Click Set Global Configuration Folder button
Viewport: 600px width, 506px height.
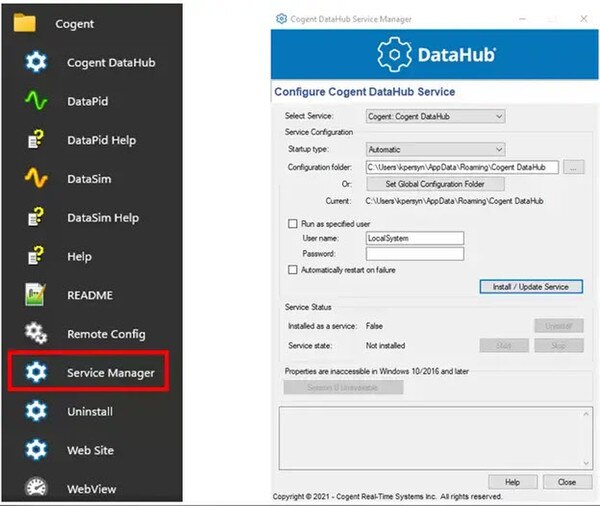click(435, 184)
